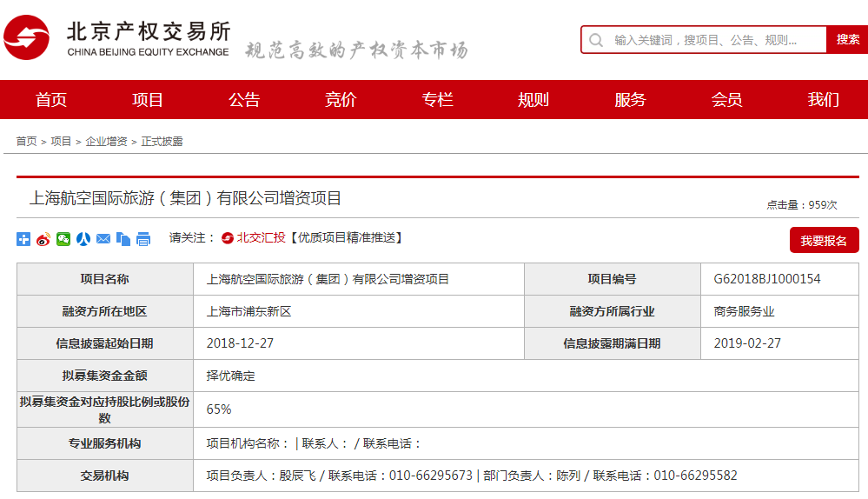868x499 pixels.
Task: Share to Renren icon
Action: point(83,239)
